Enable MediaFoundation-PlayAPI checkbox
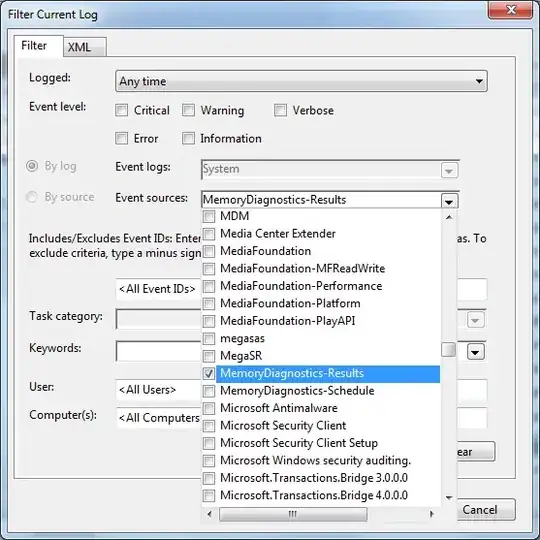Viewport: 540px width, 540px height. (x=209, y=321)
